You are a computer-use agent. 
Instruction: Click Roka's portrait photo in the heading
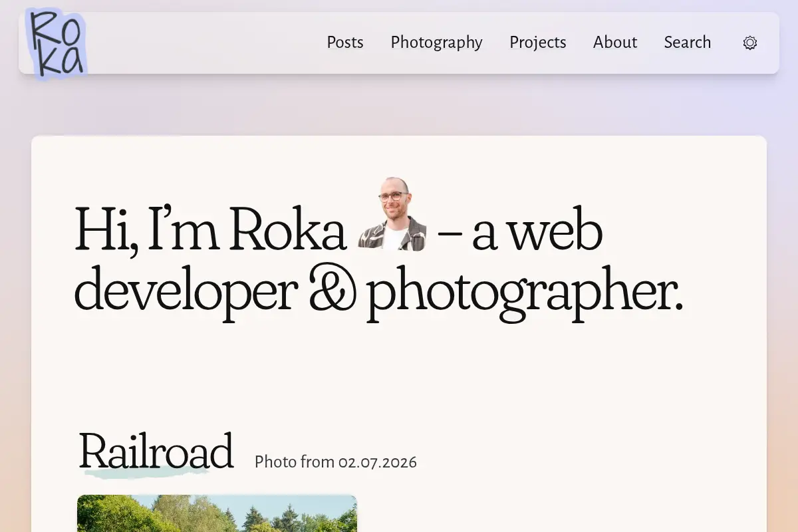392,214
